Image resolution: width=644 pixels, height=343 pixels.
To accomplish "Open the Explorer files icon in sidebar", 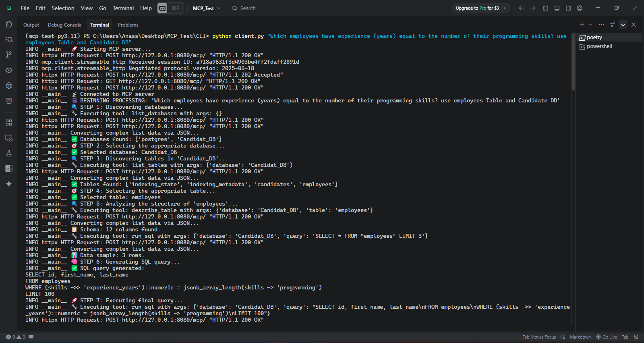I will 9,24.
